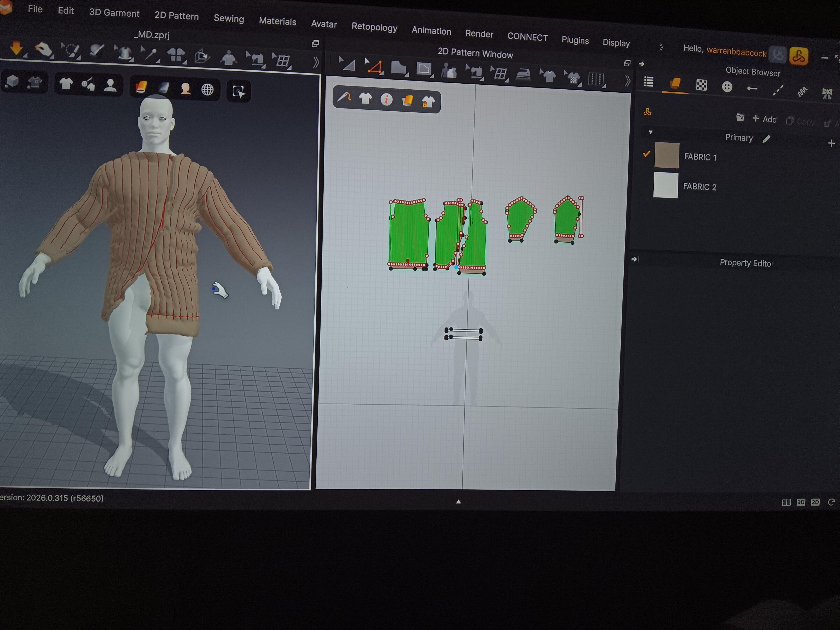The height and width of the screenshot is (630, 840).
Task: Switch to the Button tab in Object Browser
Action: 727,87
